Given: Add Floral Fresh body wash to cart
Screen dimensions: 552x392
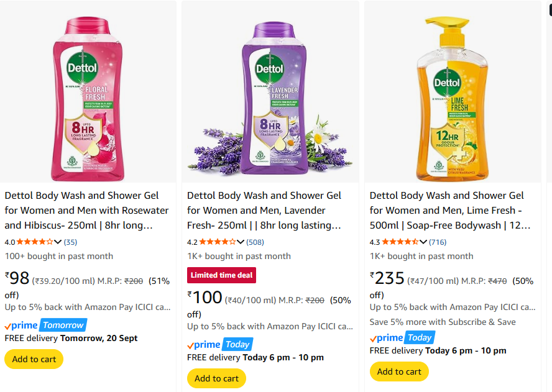Looking at the screenshot, I should point(34,359).
